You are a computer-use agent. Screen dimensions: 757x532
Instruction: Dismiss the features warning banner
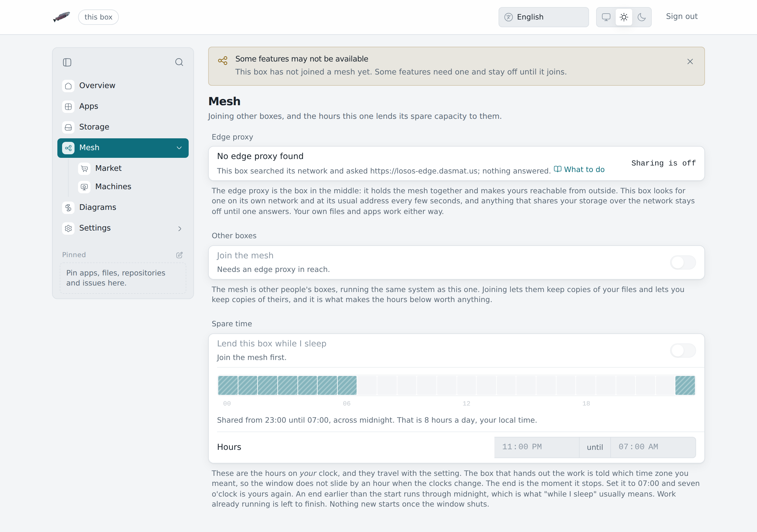[690, 62]
